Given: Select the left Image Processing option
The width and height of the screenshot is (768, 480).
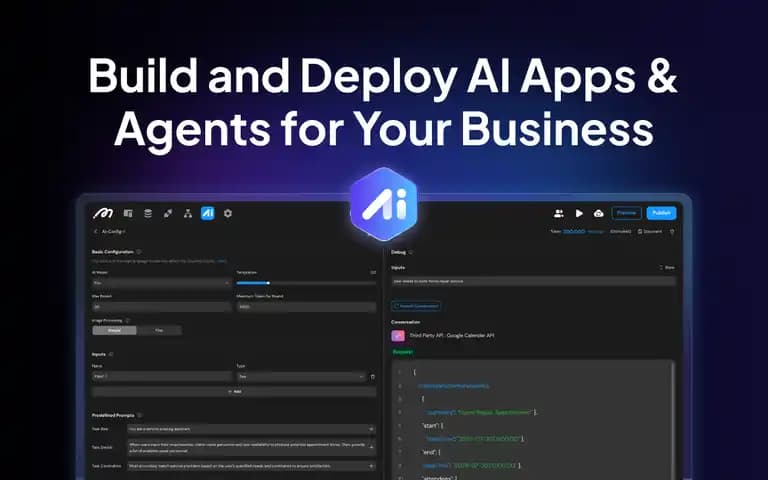Looking at the screenshot, I should 114,331.
